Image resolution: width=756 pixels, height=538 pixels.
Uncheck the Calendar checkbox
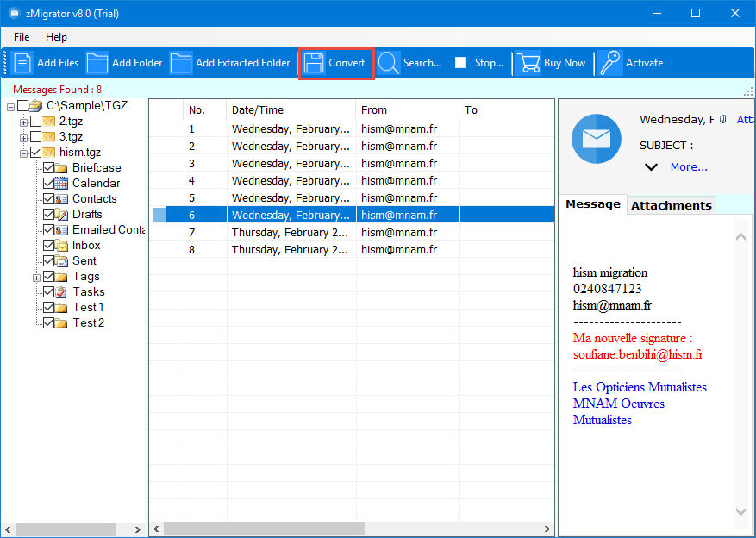coord(48,183)
